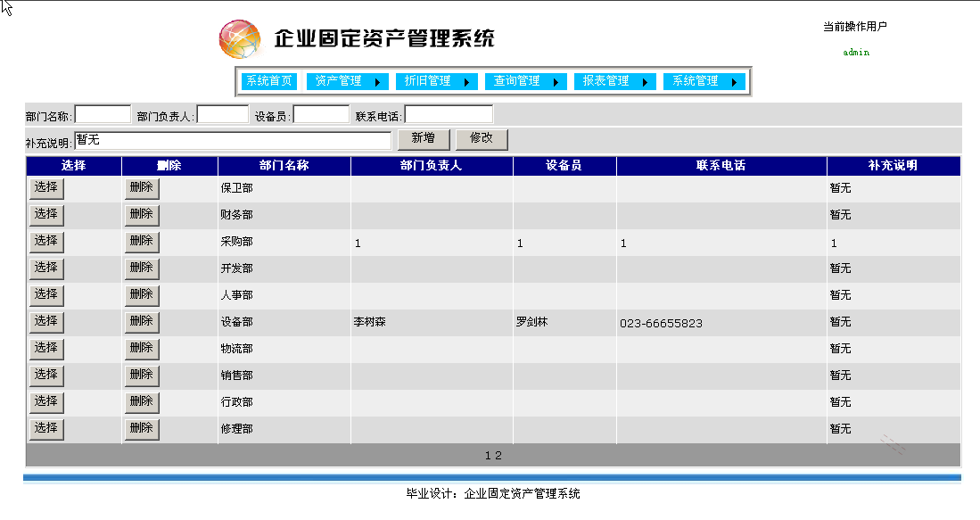980x520 pixels.
Task: Select the 开发部 row with 选择
Action: (x=46, y=268)
